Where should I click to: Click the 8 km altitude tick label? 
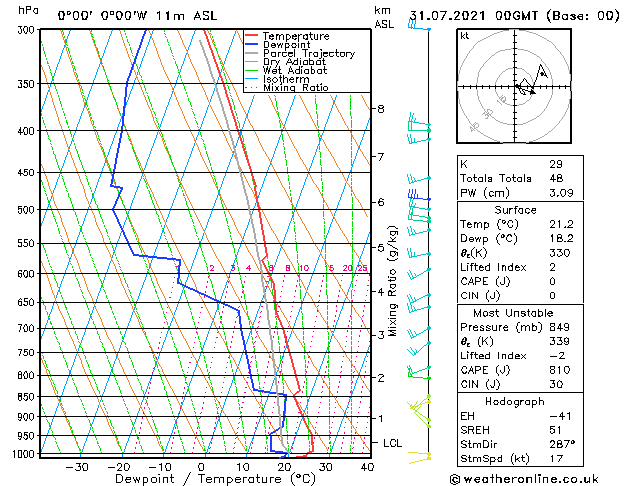381,109
